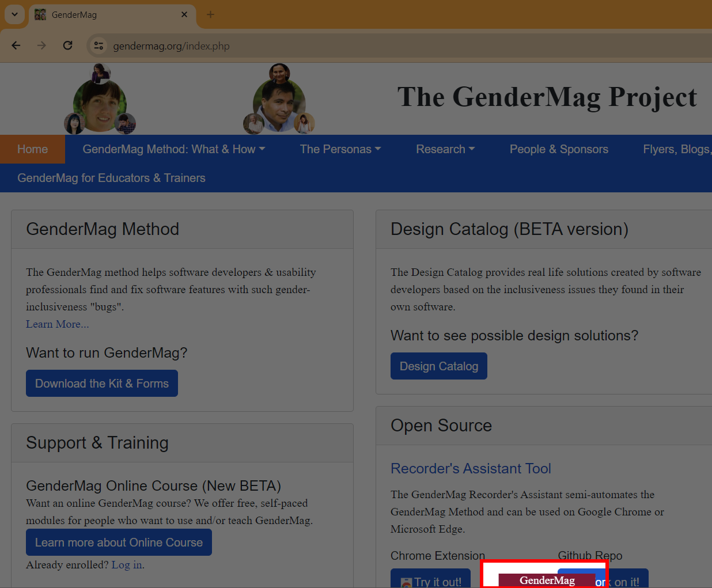Image resolution: width=712 pixels, height=588 pixels.
Task: Click the Abi persona portrait image
Action: pos(100,99)
